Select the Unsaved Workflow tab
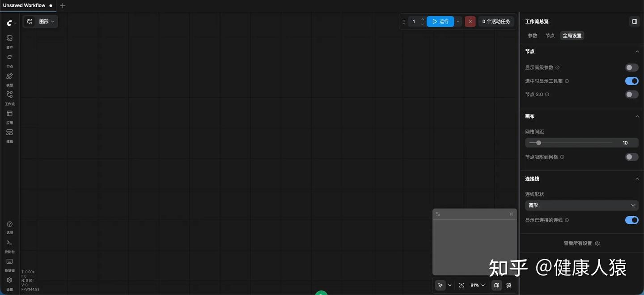 coord(28,6)
